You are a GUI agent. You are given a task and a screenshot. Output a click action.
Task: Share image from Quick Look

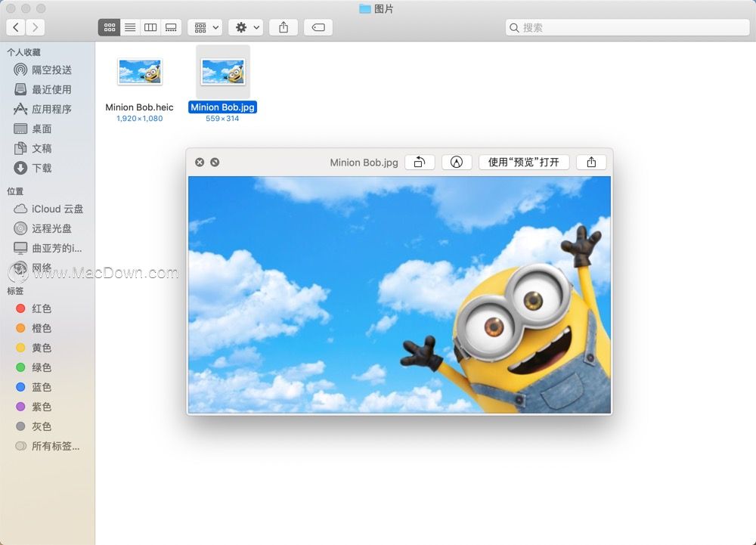[x=592, y=163]
